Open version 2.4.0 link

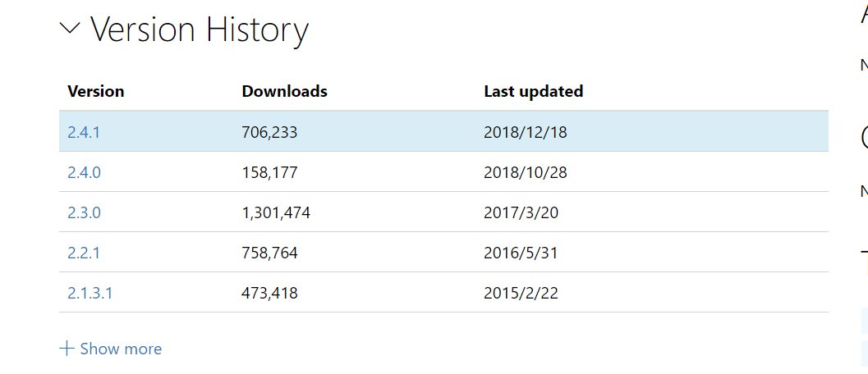tap(84, 172)
